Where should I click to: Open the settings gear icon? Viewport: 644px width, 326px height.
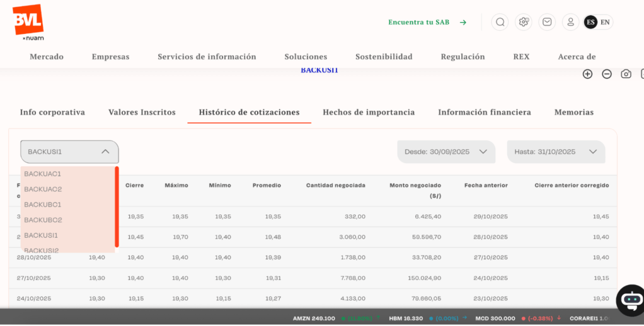(x=523, y=22)
